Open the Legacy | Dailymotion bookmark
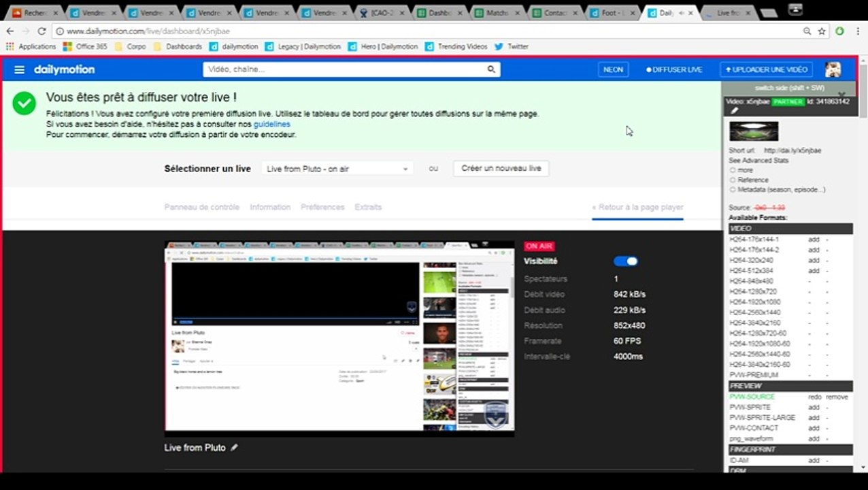 [x=303, y=46]
